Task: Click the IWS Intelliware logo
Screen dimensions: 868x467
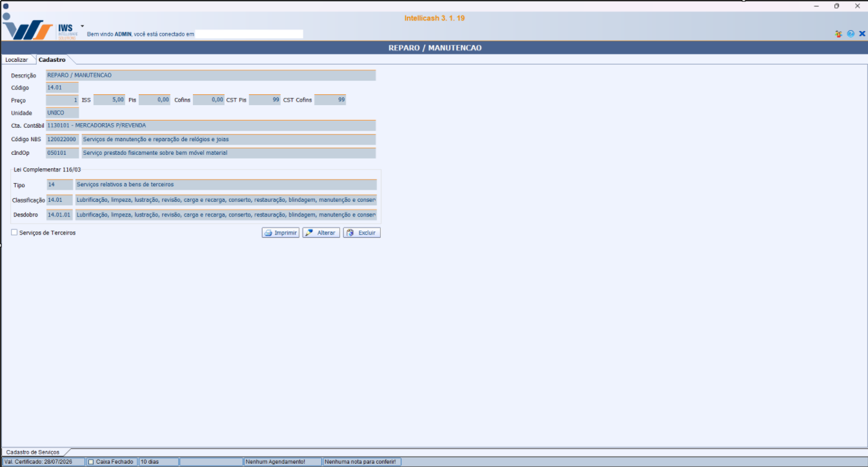Action: [x=39, y=30]
